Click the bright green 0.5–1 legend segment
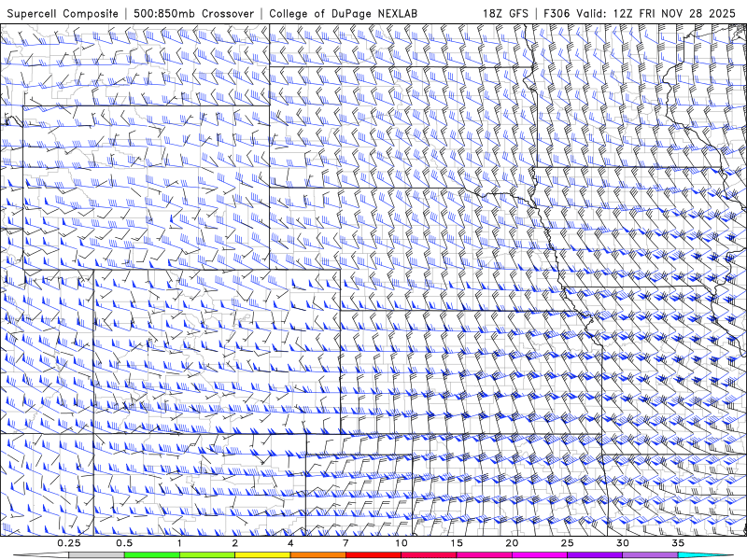The width and height of the screenshot is (747, 560). coord(152,555)
